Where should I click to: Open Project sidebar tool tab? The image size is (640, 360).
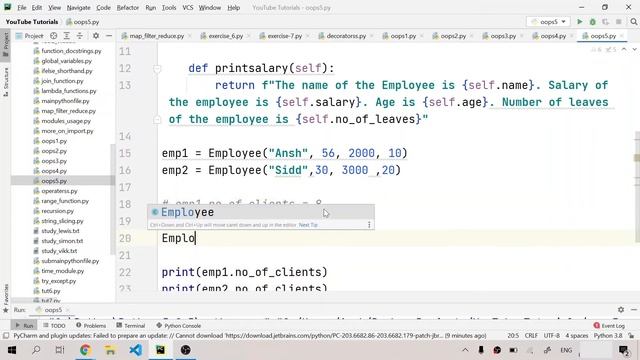coord(6,45)
